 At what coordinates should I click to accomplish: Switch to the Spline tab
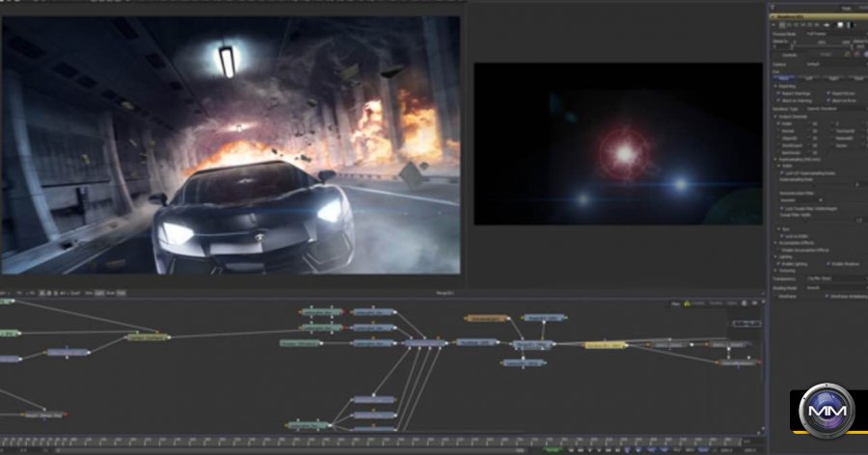pyautogui.click(x=732, y=304)
